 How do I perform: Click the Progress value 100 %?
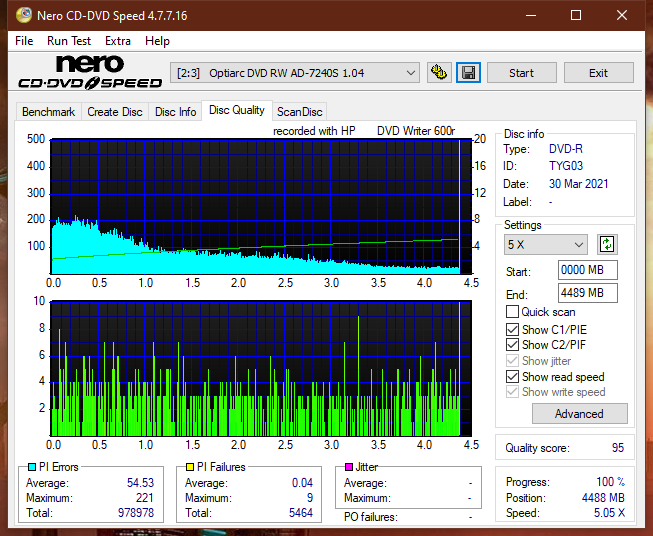tap(611, 482)
